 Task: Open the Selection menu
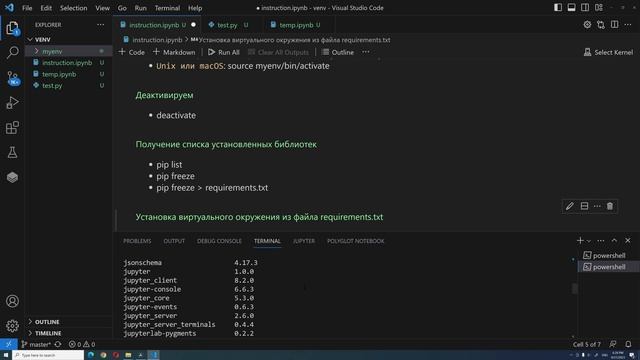click(73, 8)
